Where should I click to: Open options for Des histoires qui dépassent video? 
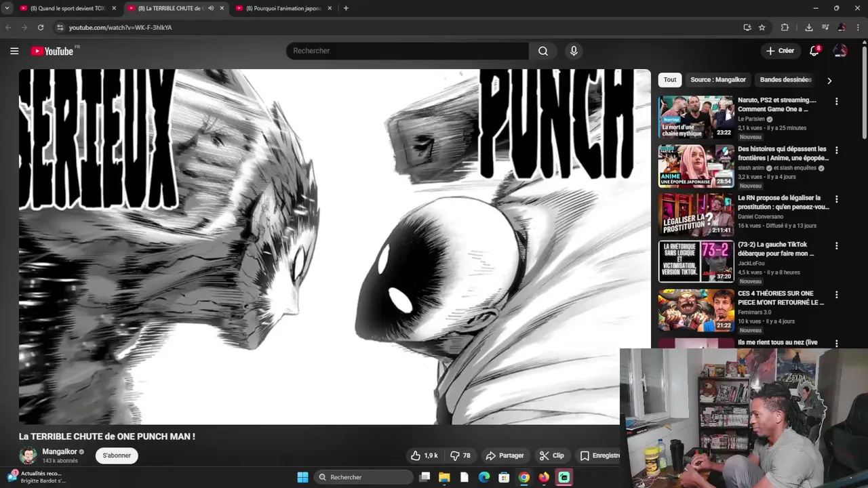[836, 150]
